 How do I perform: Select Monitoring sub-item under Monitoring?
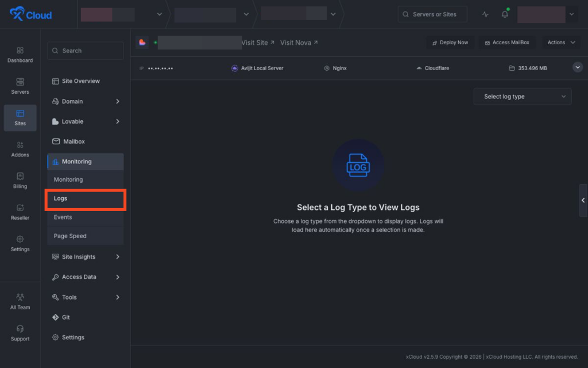coord(86,179)
